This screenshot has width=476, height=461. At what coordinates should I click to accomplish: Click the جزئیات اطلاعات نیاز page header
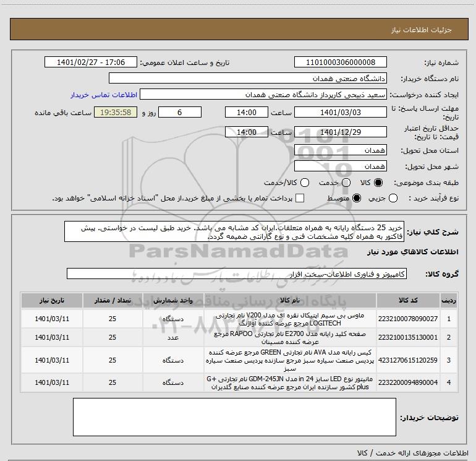[x=422, y=30]
